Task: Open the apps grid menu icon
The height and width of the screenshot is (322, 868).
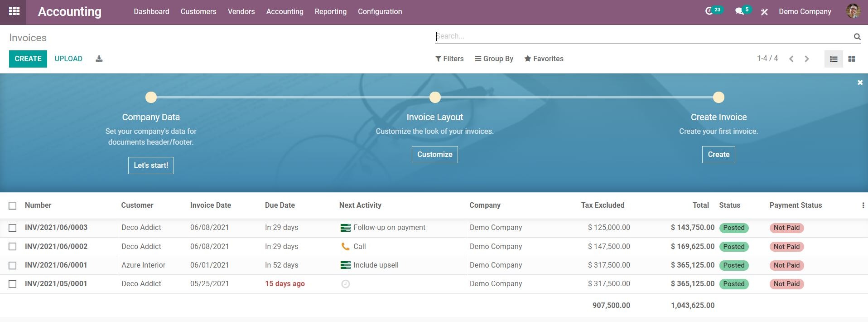Action: pos(14,11)
